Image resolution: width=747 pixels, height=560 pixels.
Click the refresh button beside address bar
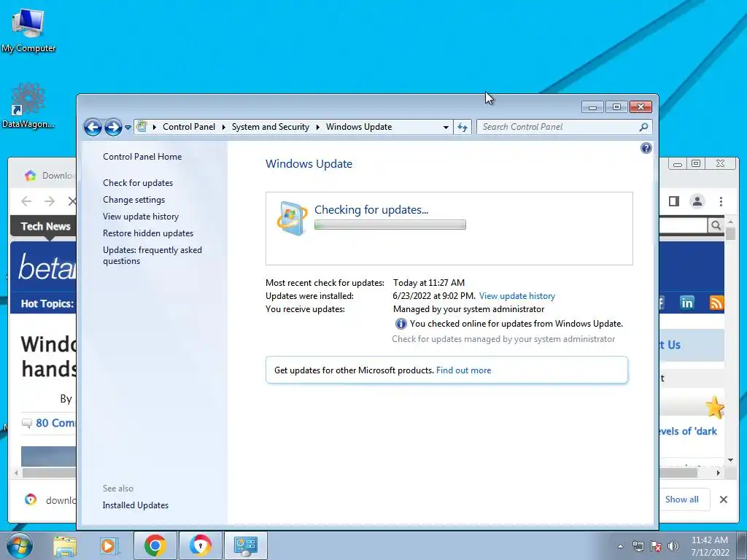(462, 127)
